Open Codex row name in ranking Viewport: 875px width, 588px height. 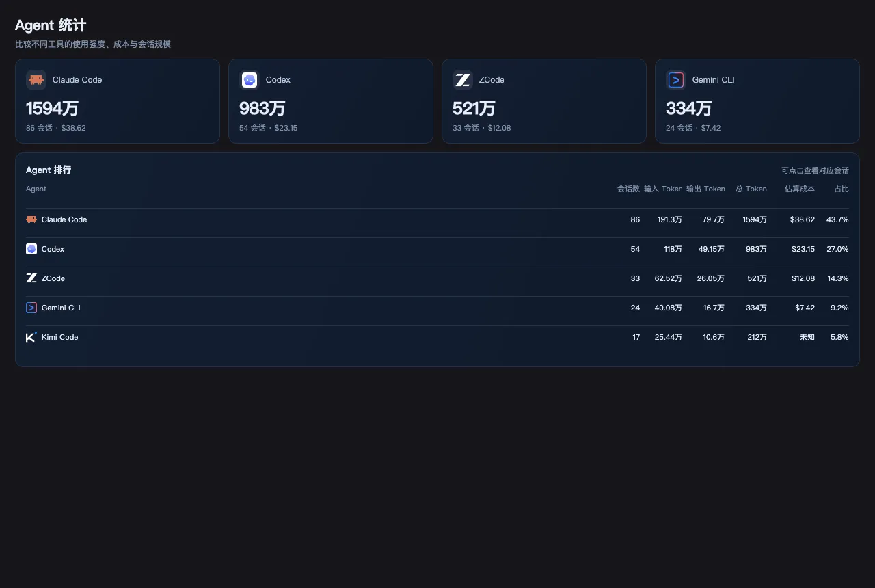point(53,249)
